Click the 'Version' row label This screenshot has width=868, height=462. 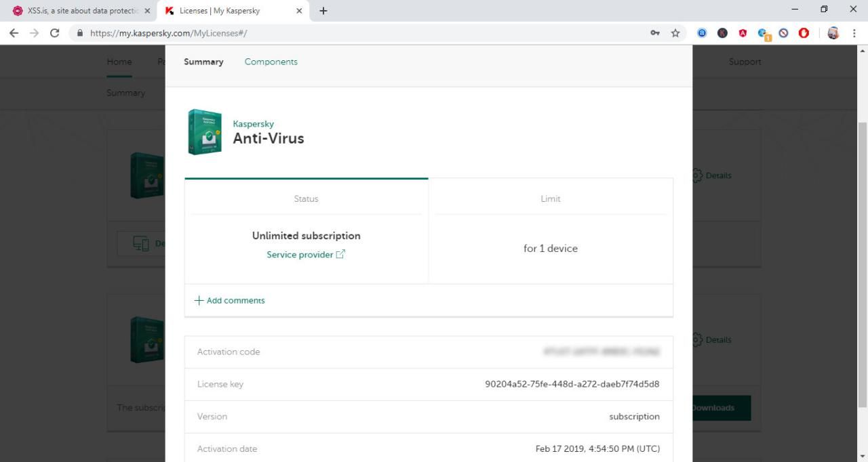212,417
